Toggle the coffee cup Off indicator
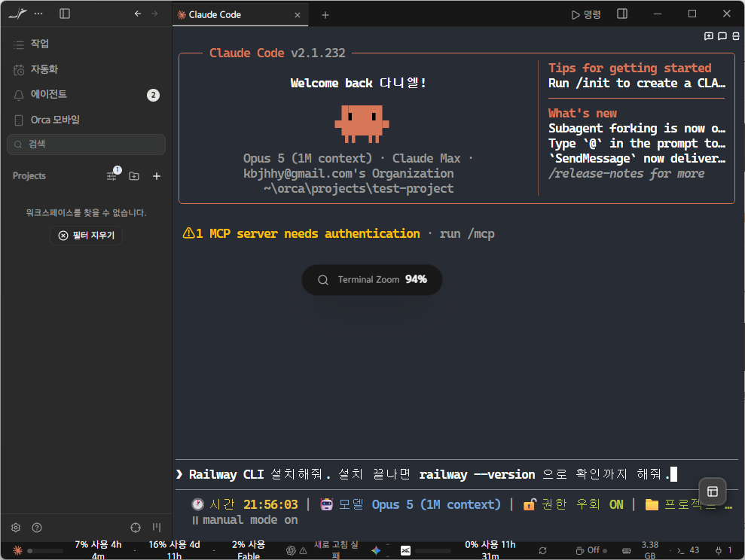Image resolution: width=745 pixels, height=560 pixels. 591,550
